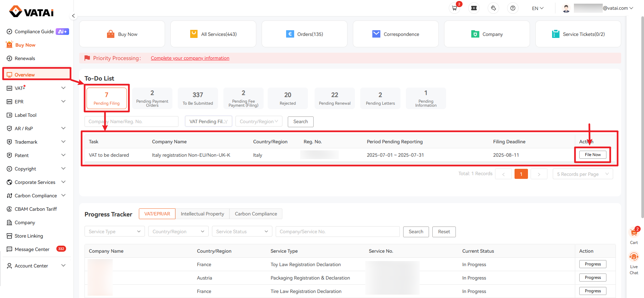Select the Pending Renewal to-do card
The width and height of the screenshot is (644, 298).
pyautogui.click(x=334, y=98)
